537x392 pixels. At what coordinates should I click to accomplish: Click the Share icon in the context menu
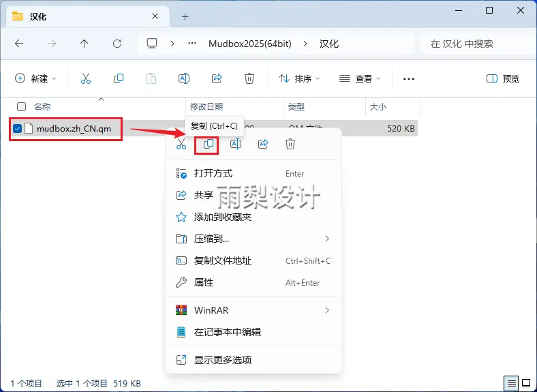pos(263,144)
